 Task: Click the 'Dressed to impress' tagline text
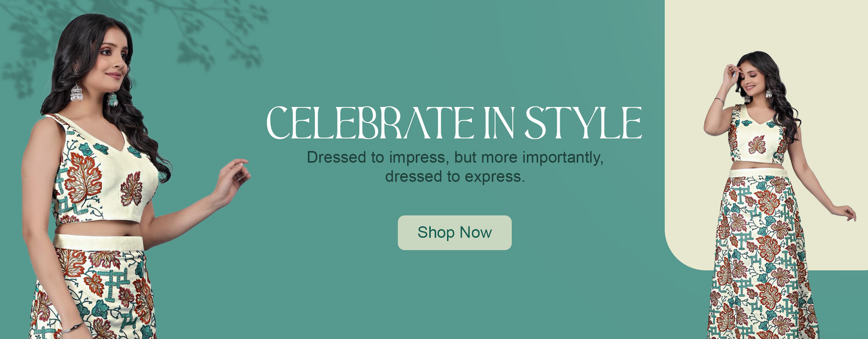click(x=455, y=167)
